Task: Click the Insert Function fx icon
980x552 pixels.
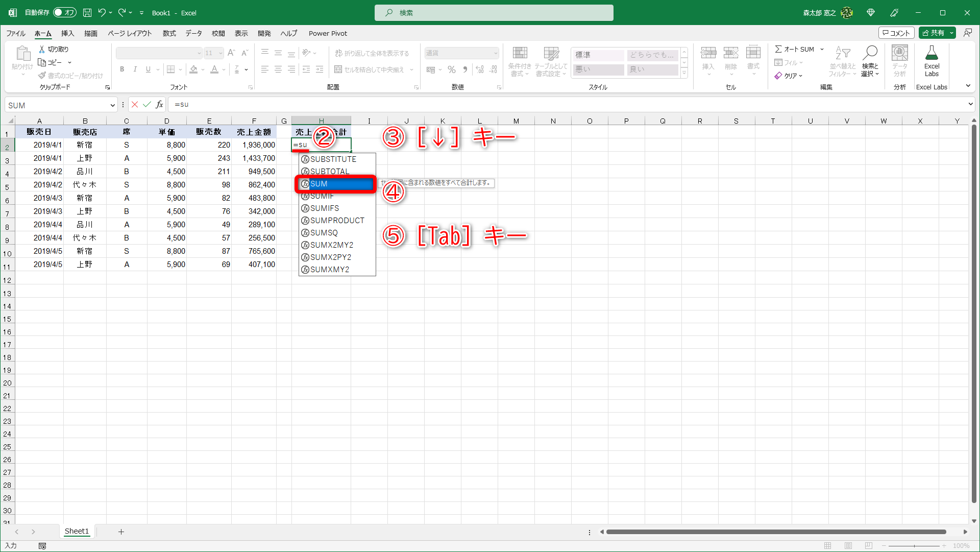Action: (x=160, y=105)
